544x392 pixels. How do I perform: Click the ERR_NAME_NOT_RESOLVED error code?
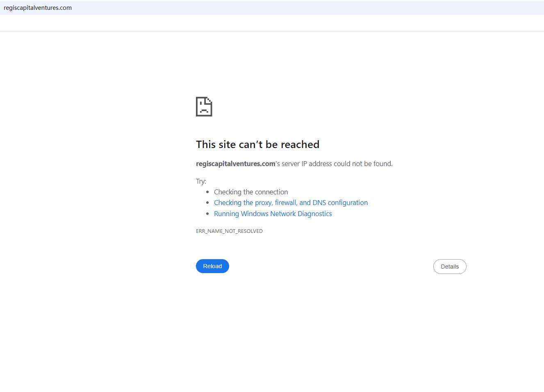229,231
